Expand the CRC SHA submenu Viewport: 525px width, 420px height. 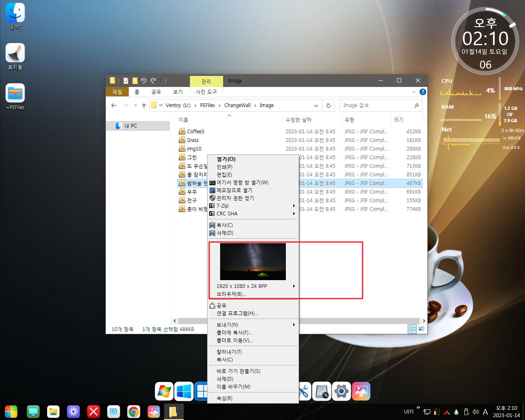(x=253, y=214)
